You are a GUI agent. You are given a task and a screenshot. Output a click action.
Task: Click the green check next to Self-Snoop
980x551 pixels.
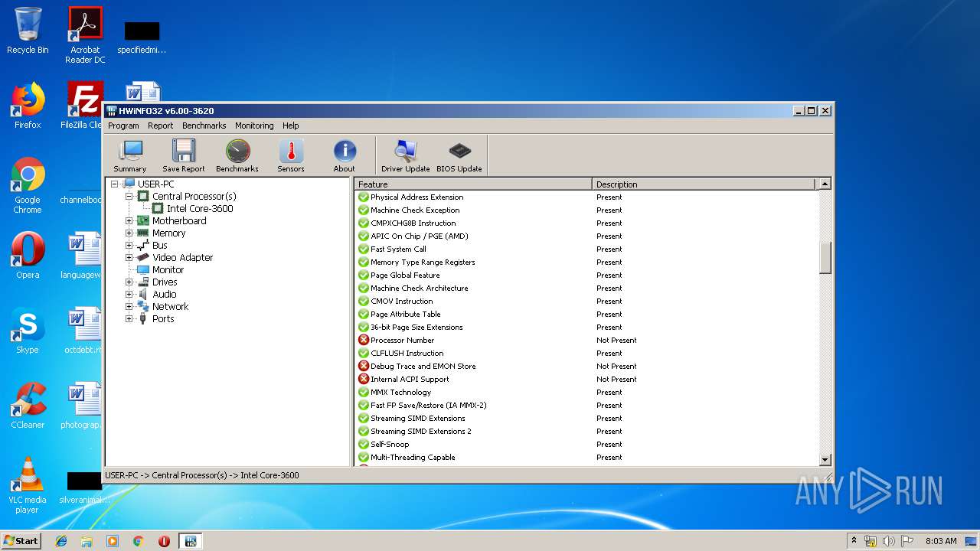364,445
